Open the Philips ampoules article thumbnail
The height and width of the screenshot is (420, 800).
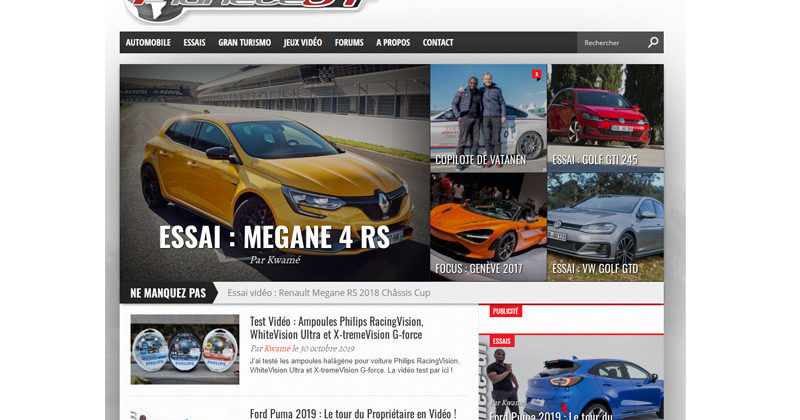pyautogui.click(x=185, y=349)
